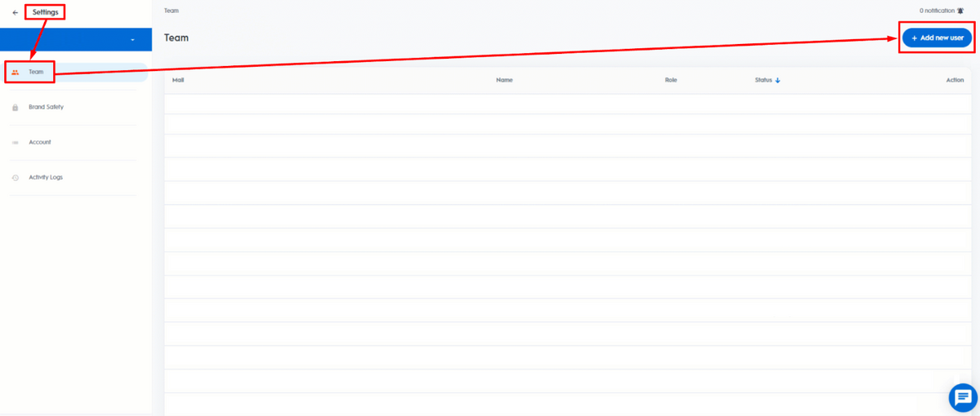Click the Team people icon
This screenshot has width=980, height=416.
coord(16,73)
